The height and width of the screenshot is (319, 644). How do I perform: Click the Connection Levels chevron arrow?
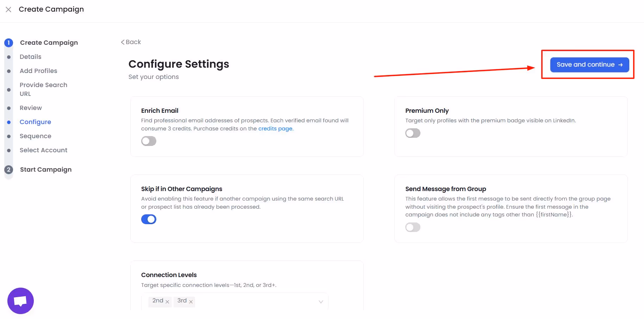click(x=320, y=302)
